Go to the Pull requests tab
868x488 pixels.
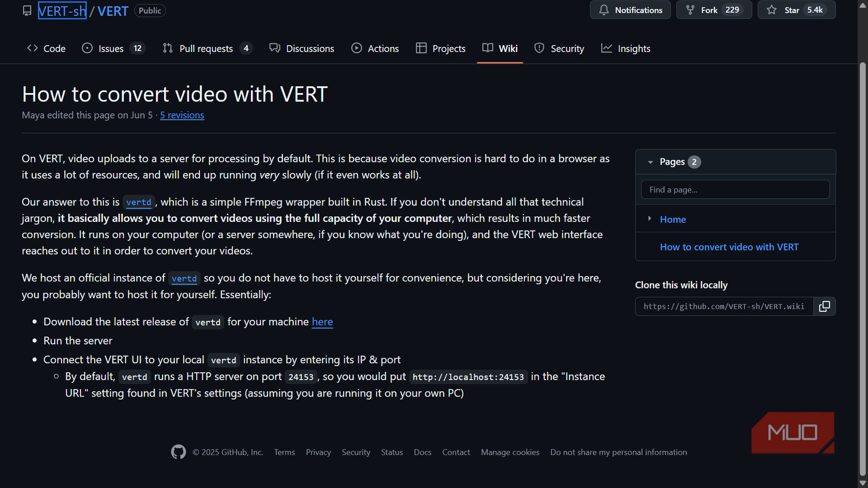pos(207,48)
